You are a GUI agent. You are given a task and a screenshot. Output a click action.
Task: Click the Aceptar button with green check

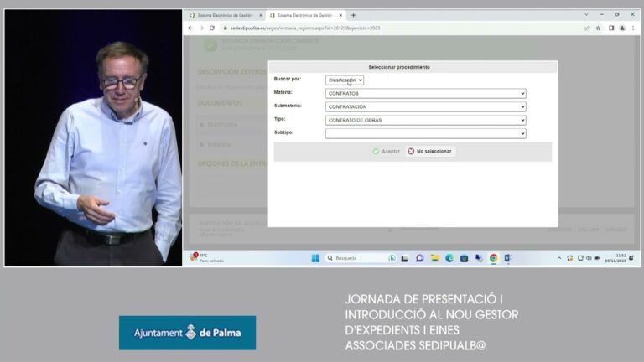coord(386,152)
